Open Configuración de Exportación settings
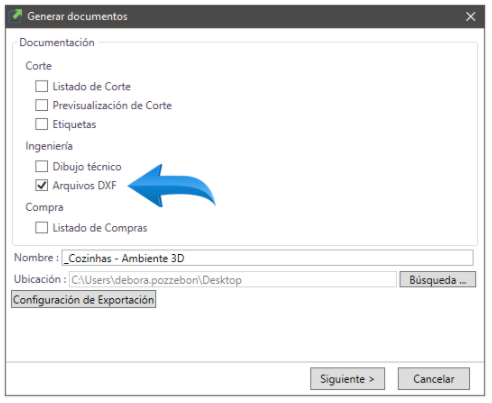The height and width of the screenshot is (403, 492). 83,299
